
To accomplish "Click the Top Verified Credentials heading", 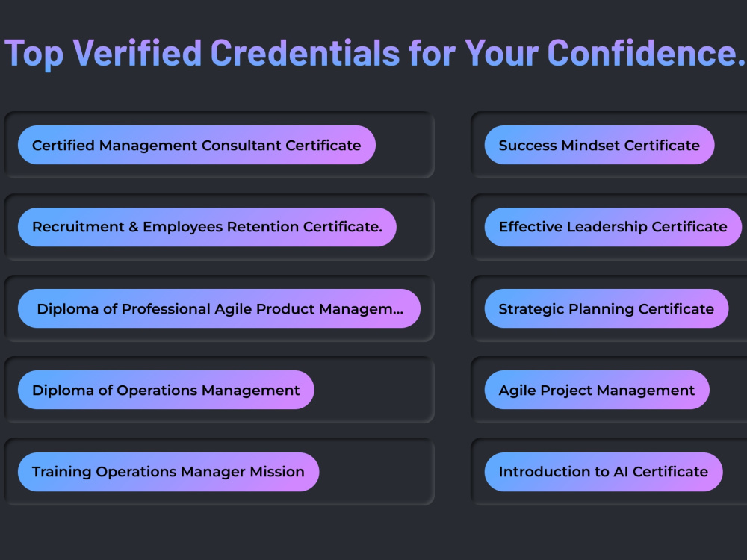I will tap(374, 53).
